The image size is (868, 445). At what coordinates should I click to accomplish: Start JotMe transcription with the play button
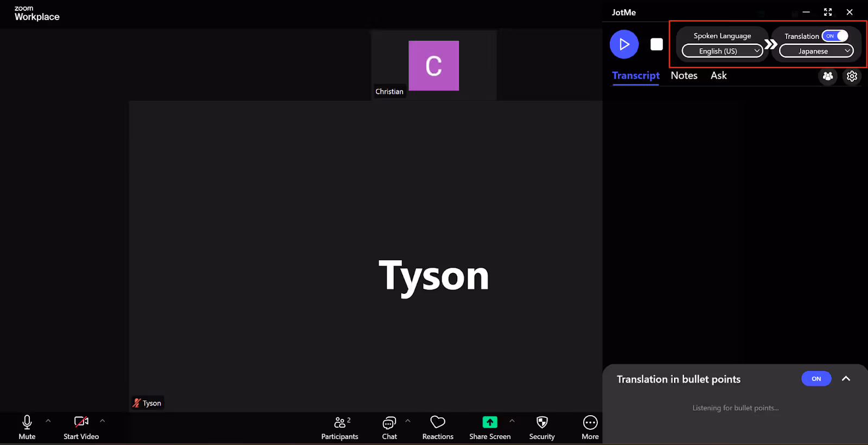click(624, 44)
